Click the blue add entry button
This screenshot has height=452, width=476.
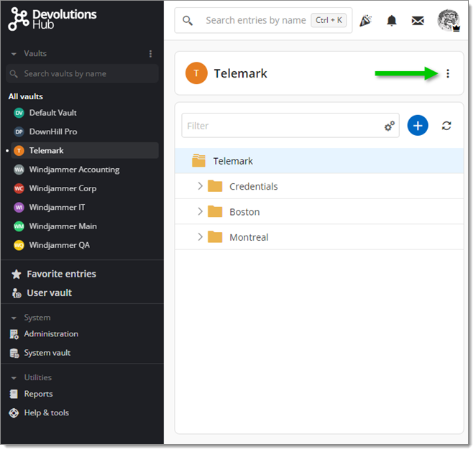click(x=418, y=126)
